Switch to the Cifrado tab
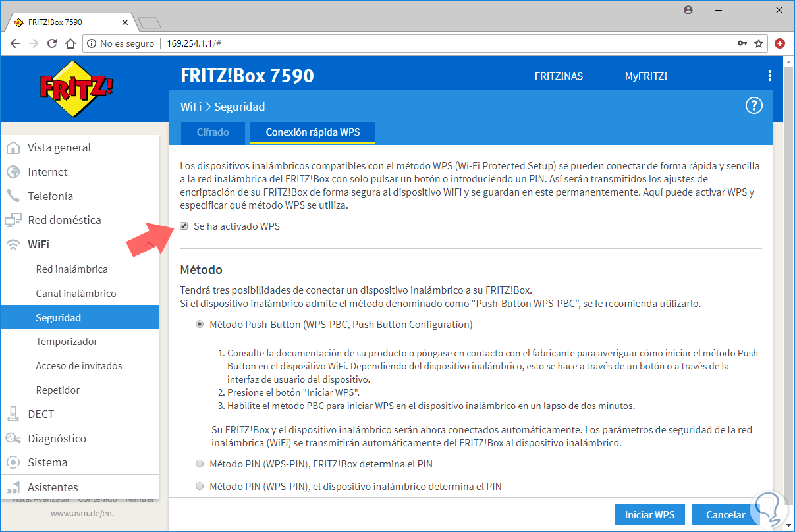795x532 pixels. [213, 132]
